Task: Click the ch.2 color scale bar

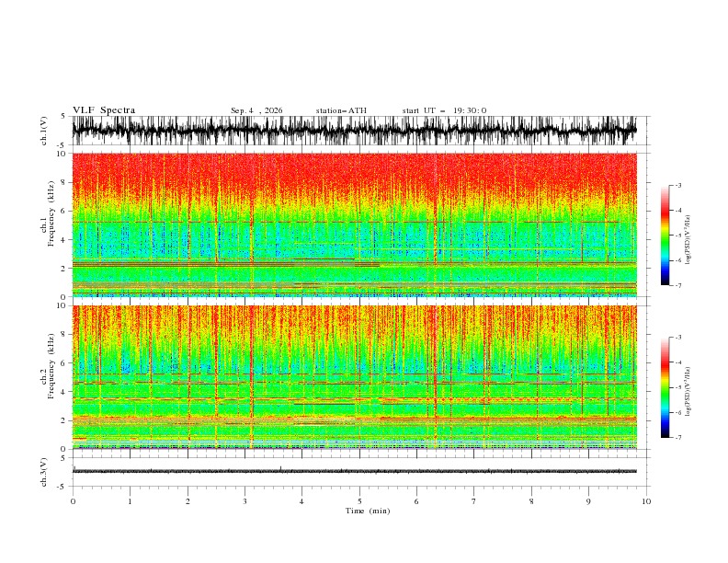Action: pyautogui.click(x=665, y=387)
